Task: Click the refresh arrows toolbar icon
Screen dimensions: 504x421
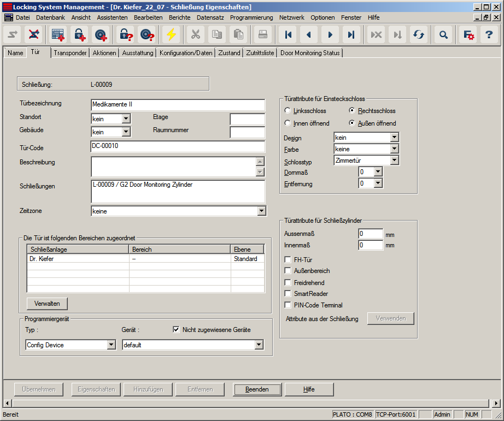Action: tap(419, 34)
